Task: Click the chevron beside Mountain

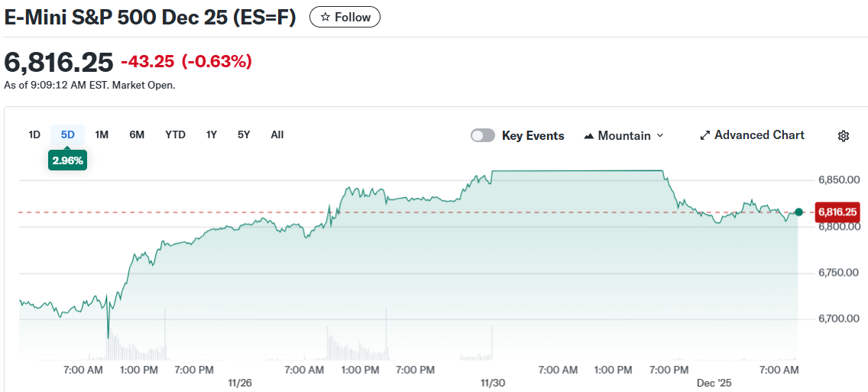Action: (x=660, y=136)
